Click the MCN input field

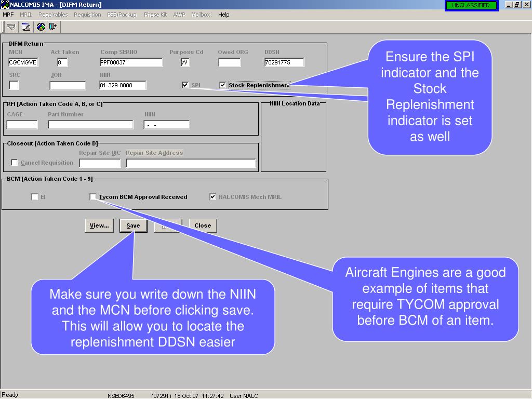point(23,62)
